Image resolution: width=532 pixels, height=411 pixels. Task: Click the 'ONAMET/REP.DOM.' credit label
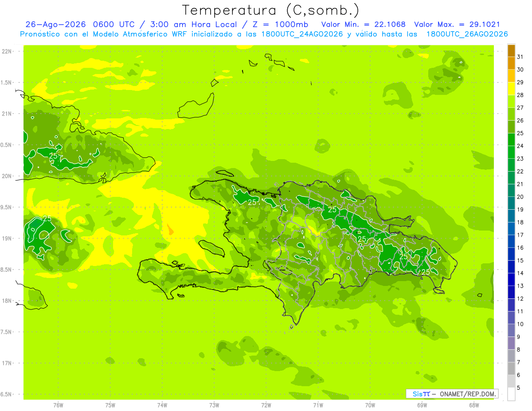467,394
